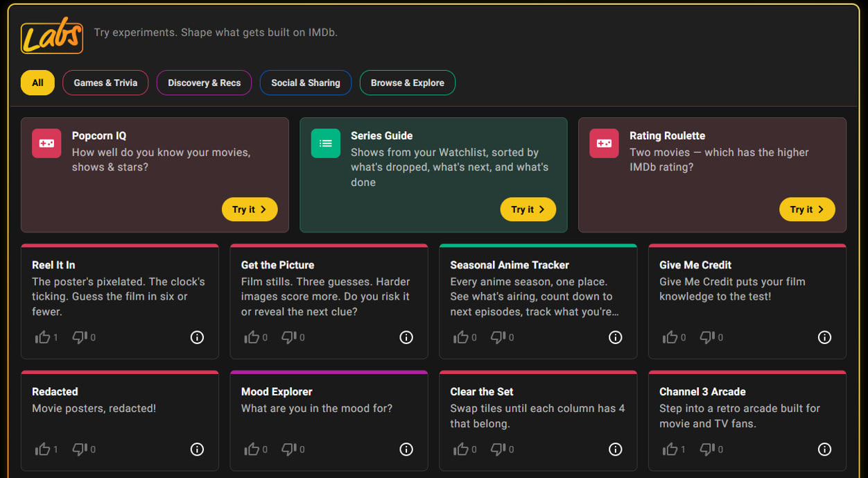Click the Series Guide heading
Viewport: 868px width, 478px height.
point(381,136)
